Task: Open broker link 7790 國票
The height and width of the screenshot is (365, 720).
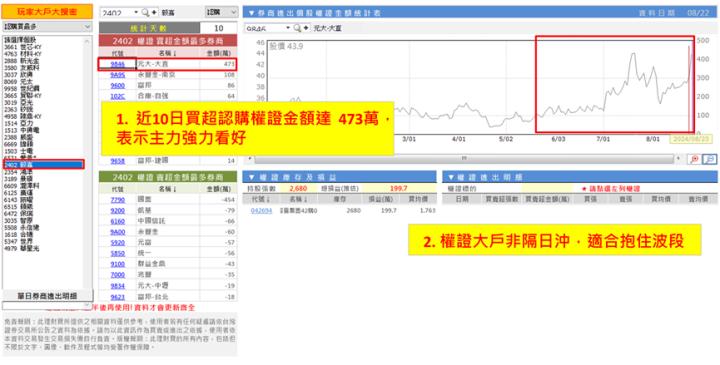Action: (x=118, y=200)
